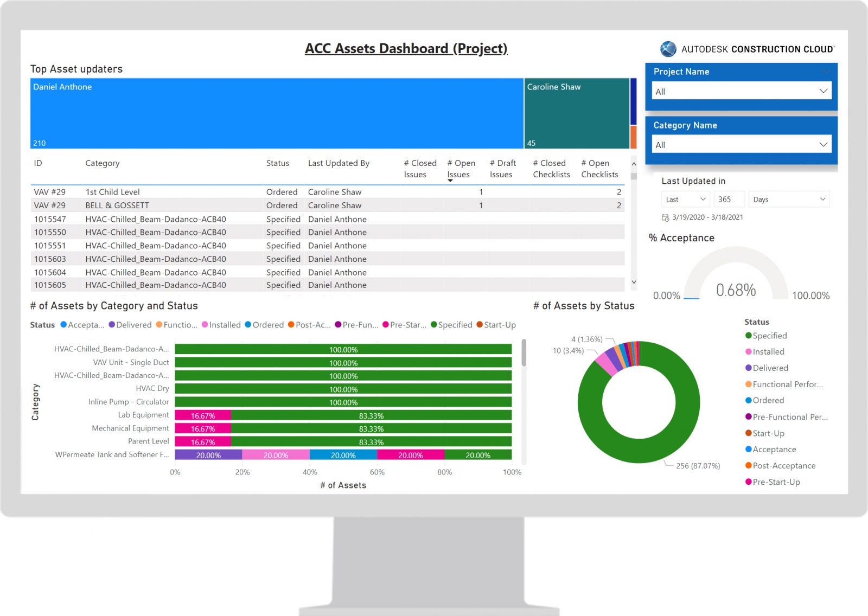The width and height of the screenshot is (868, 616).
Task: Click the orange Post-Acceptance legend dot
Action: (x=749, y=465)
